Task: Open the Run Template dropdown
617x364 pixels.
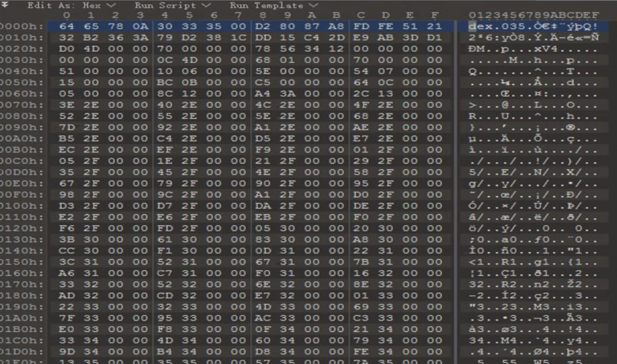Action: tap(274, 5)
